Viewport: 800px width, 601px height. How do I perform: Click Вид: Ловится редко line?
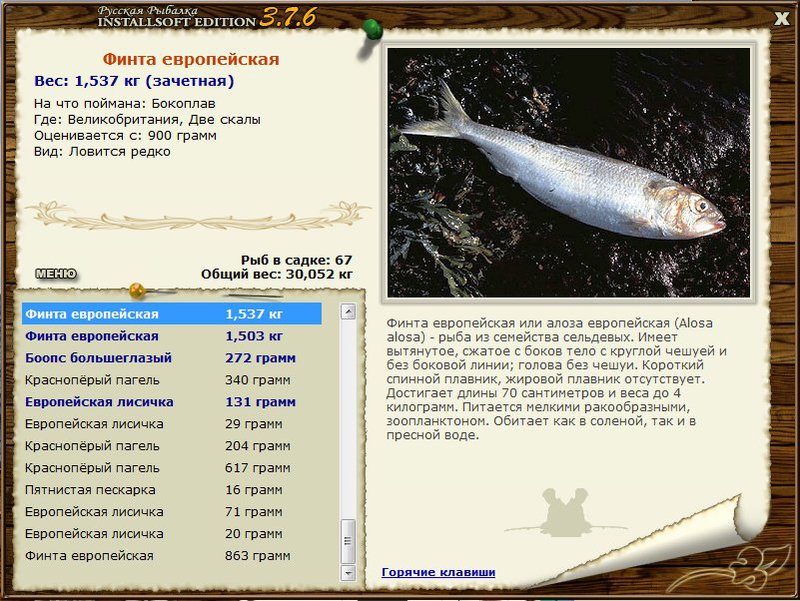pos(102,152)
